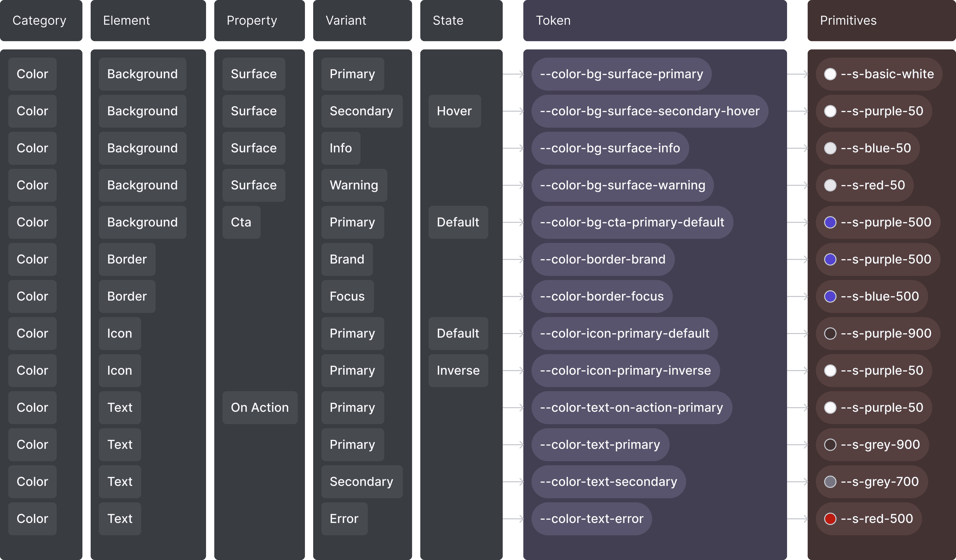Click the swatch beside --s-red-50
Image resolution: width=956 pixels, height=560 pixels.
(830, 185)
